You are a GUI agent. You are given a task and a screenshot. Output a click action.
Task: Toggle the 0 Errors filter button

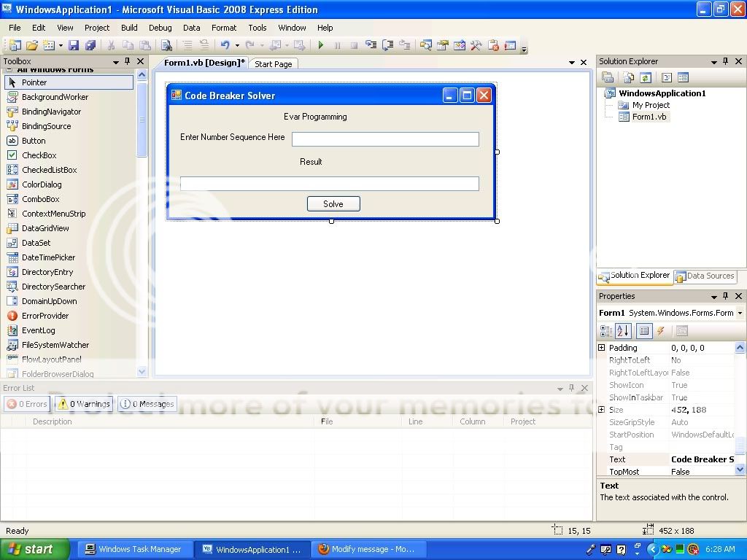pos(27,404)
